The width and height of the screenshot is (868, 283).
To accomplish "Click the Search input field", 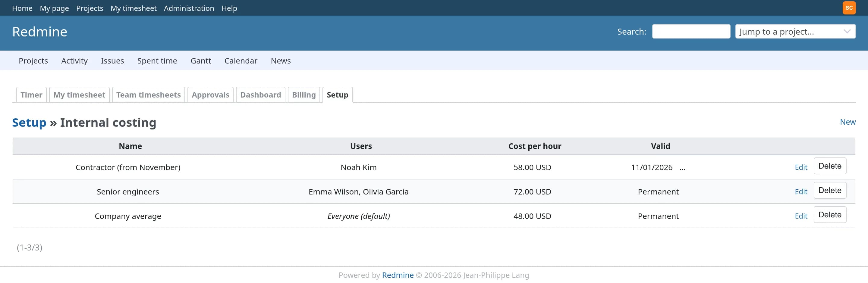I will click(x=691, y=31).
